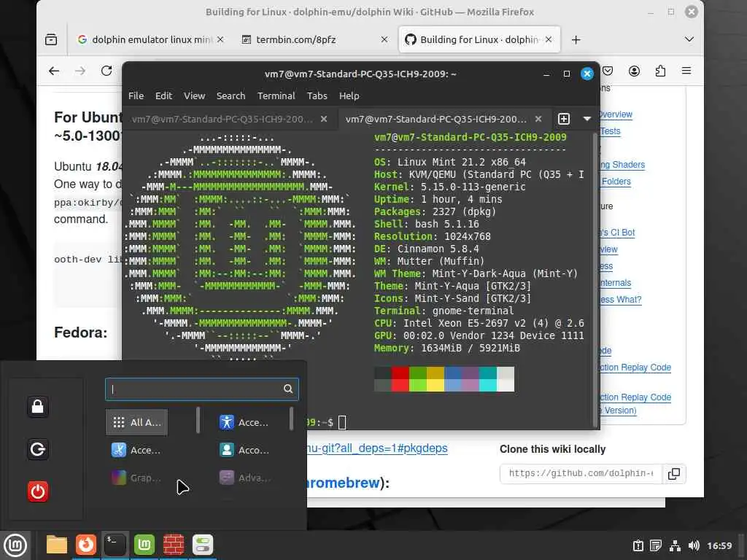
Task: Click the Pocket save icon in Firefox
Action: coord(608,71)
